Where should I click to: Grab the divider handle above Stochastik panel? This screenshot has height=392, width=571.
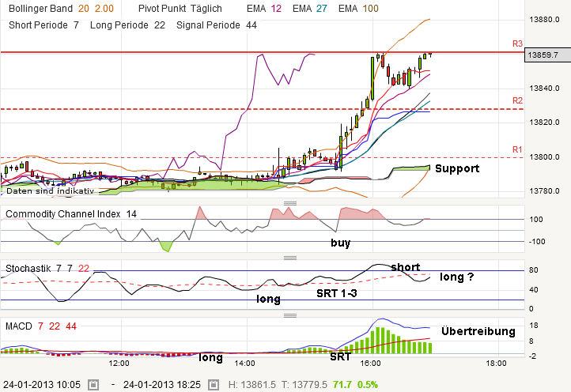(x=290, y=258)
